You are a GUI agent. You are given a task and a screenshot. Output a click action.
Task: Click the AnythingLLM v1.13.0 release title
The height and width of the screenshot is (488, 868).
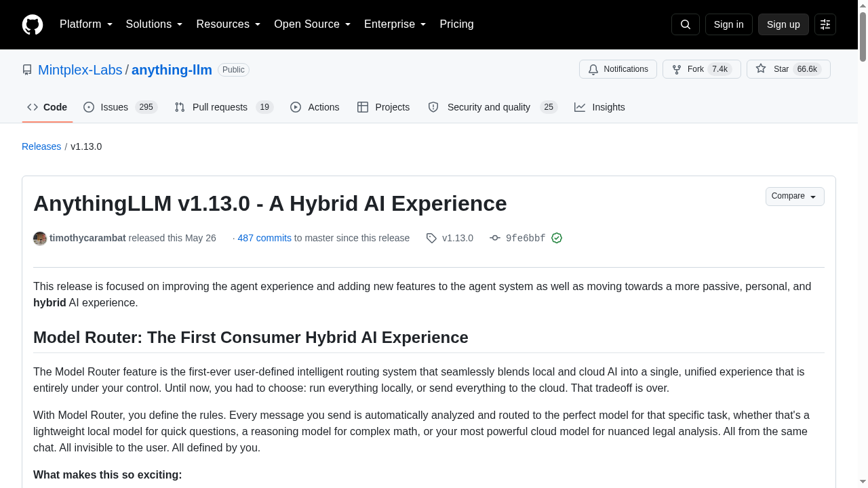tap(270, 203)
